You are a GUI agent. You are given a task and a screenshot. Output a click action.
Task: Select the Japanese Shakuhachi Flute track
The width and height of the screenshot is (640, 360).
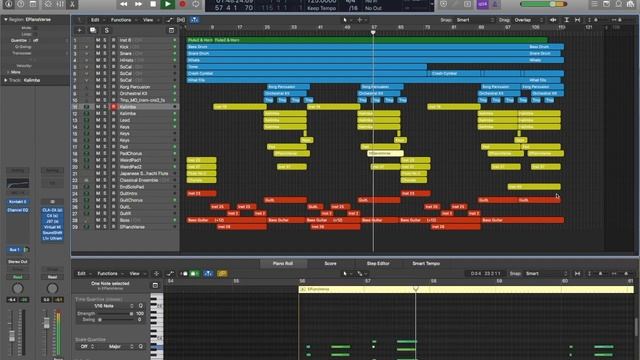click(125, 173)
